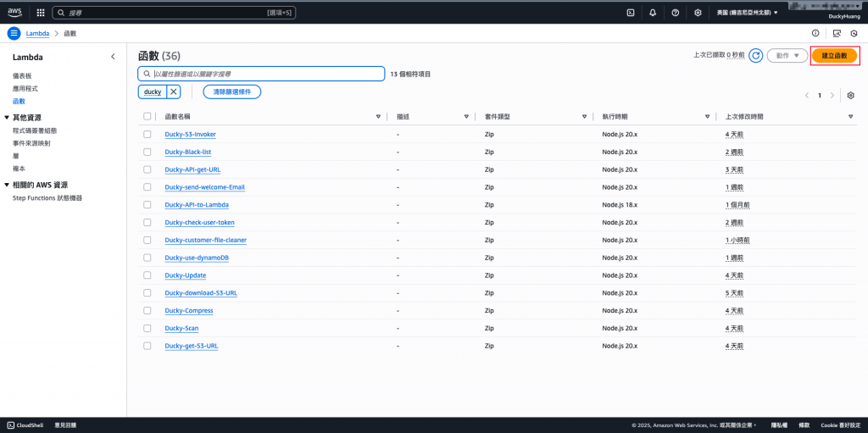Open the 動作 actions dropdown
Viewport: 868px width, 433px height.
[787, 55]
